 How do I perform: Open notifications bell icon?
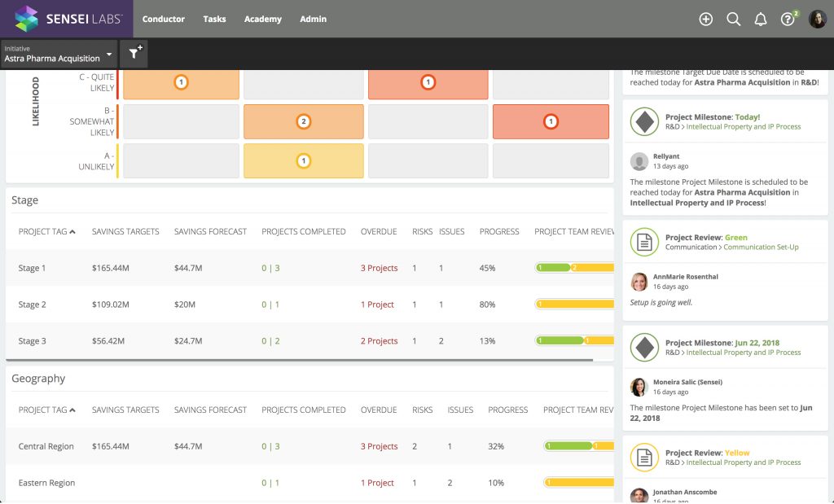760,20
